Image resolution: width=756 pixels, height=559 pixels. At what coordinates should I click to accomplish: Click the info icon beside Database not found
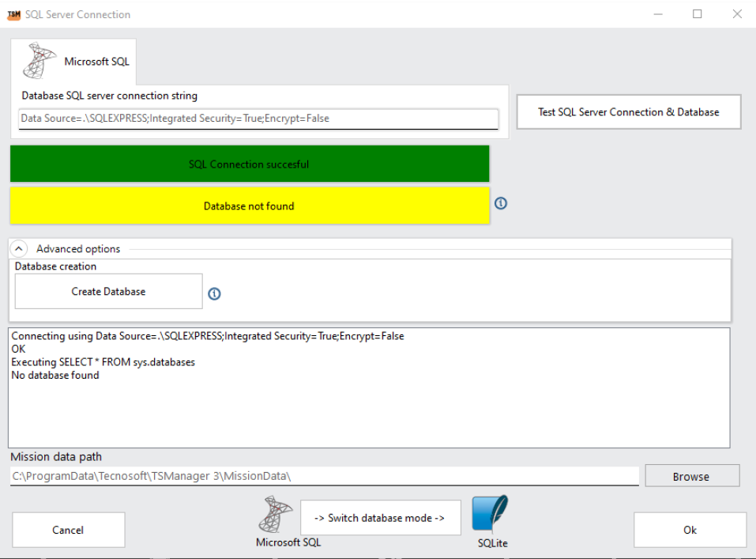pyautogui.click(x=501, y=203)
